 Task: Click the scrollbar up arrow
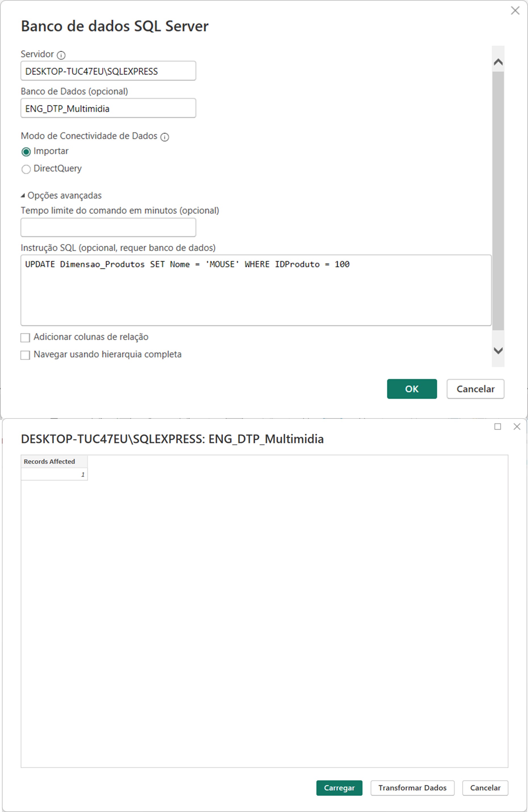click(x=498, y=62)
